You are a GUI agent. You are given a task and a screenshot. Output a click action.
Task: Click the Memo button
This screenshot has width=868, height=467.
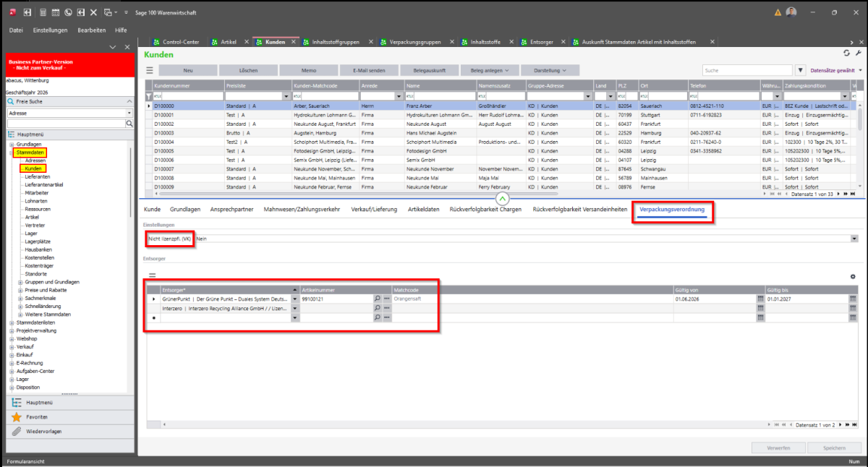(308, 70)
